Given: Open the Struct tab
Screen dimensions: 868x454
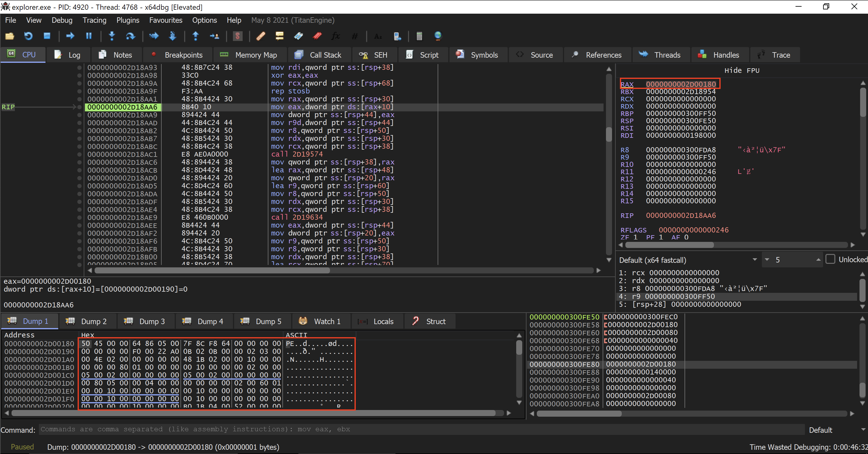Looking at the screenshot, I should click(x=429, y=321).
